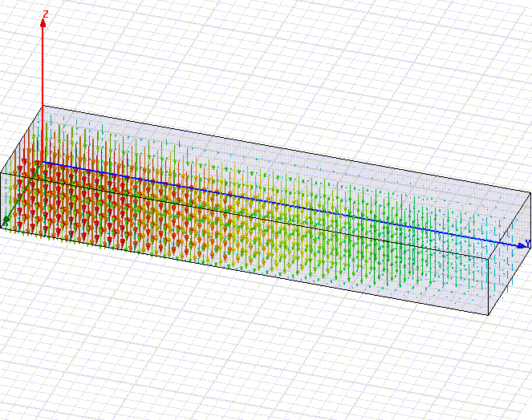Viewport: 532px width, 420px height.
Task: Pick the top back-left corner of the box
Action: pos(43,106)
